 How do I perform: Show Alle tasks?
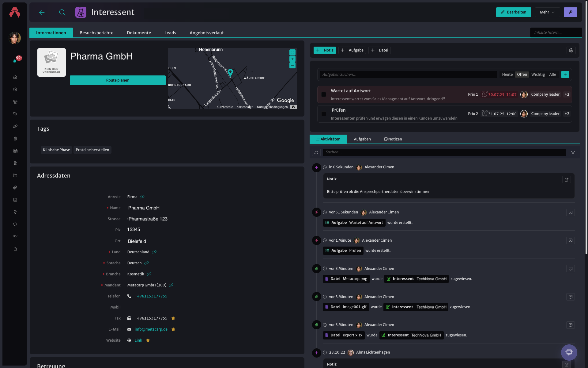(x=552, y=75)
